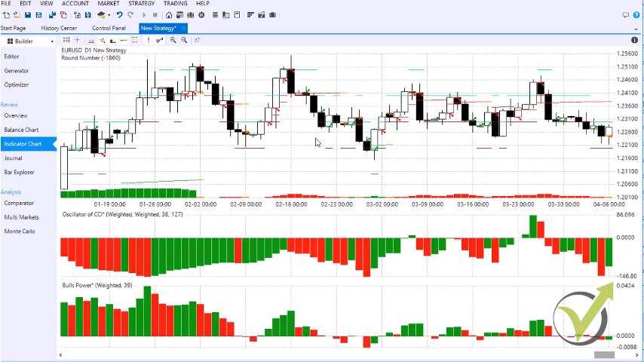
Task: Zoom in on the indicator chart
Action: (173, 40)
